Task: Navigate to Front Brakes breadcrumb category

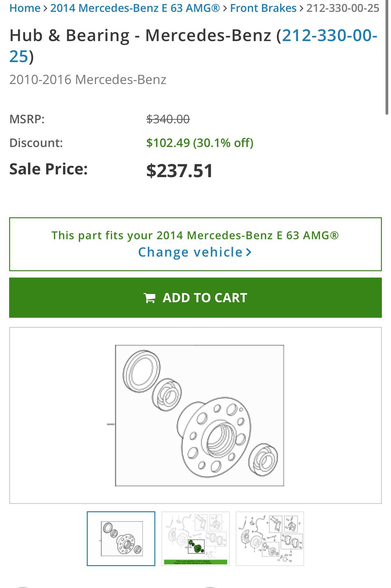Action: (x=263, y=8)
